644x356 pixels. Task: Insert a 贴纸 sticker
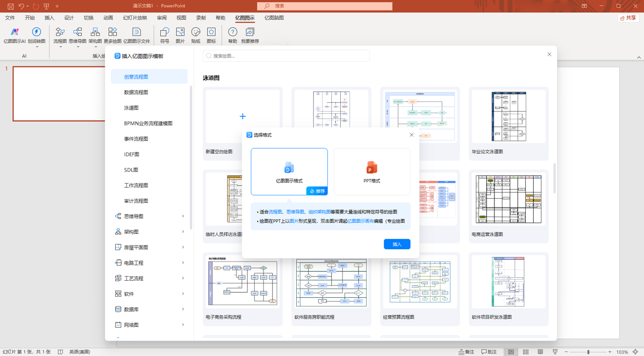pos(195,35)
